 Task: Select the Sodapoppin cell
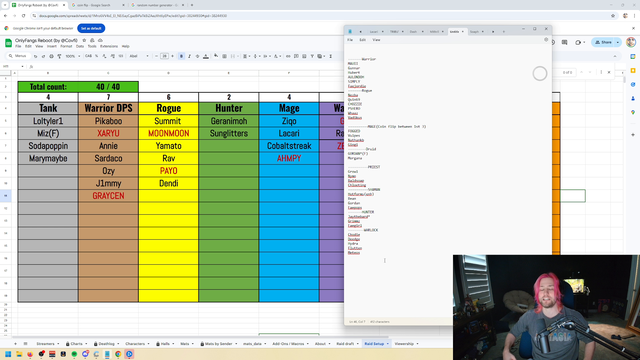point(48,146)
